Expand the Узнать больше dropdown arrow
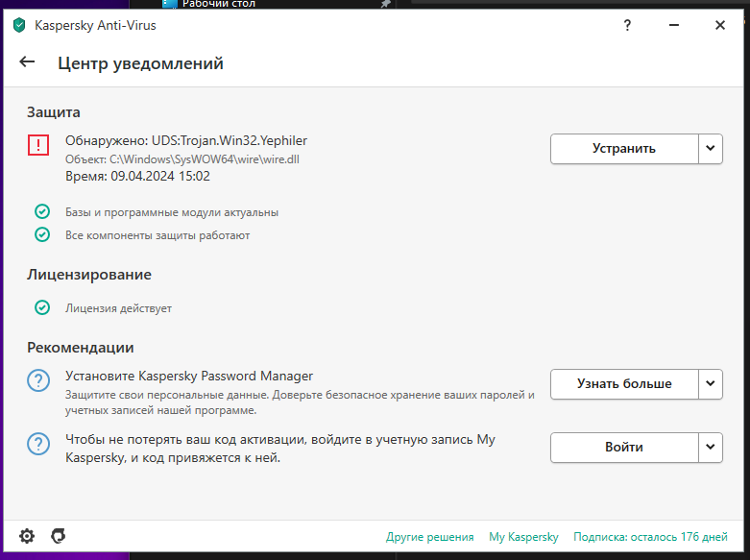 click(711, 384)
